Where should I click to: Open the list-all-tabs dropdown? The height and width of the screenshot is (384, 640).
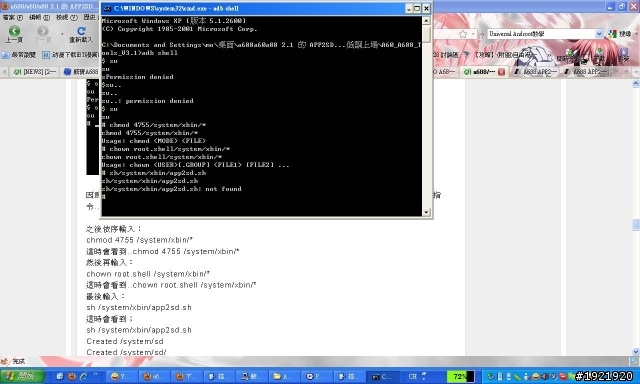pyautogui.click(x=636, y=72)
